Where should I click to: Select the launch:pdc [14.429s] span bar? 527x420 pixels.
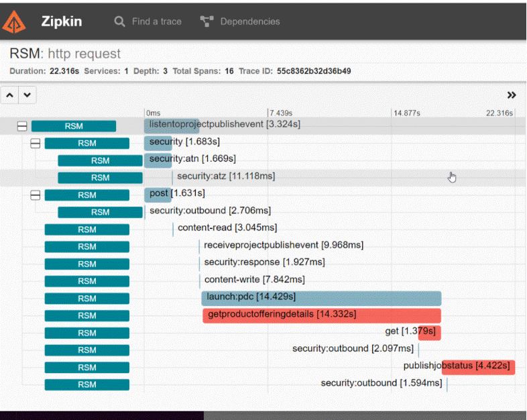click(x=321, y=299)
